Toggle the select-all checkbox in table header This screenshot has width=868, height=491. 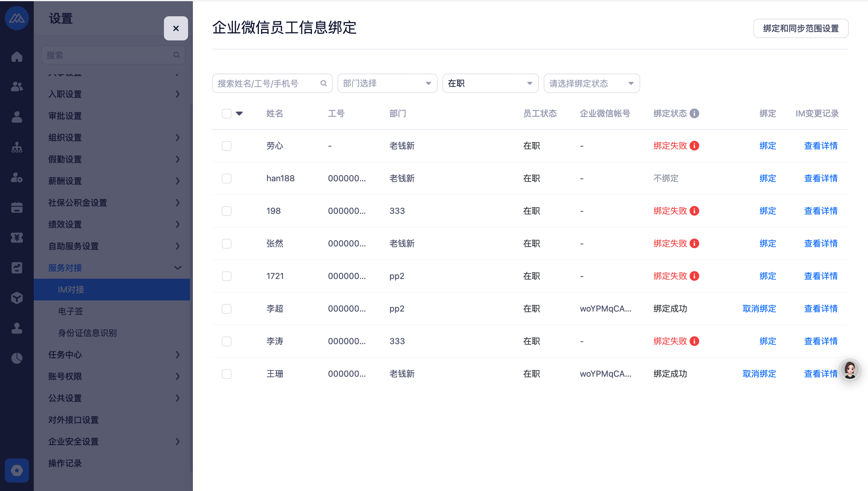(x=226, y=114)
